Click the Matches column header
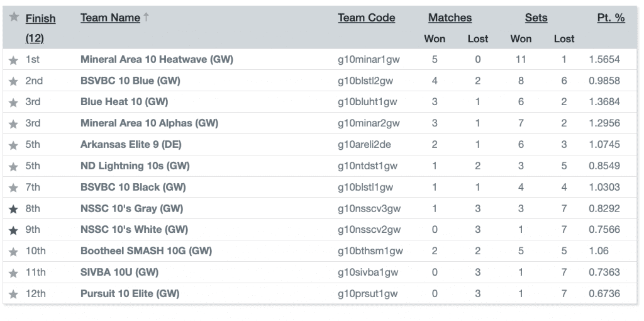This screenshot has width=644, height=321. (x=450, y=18)
